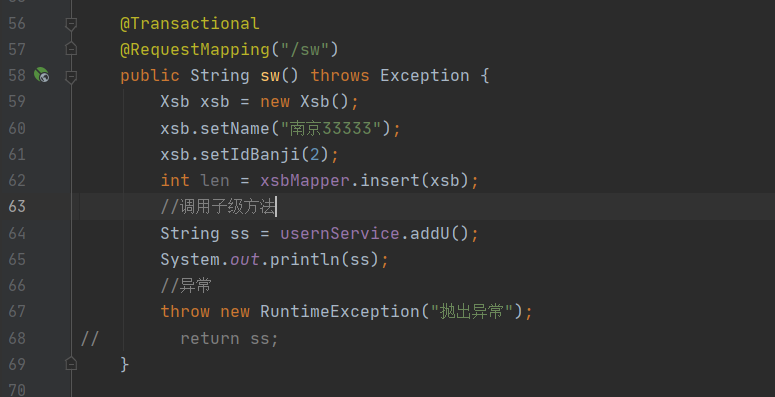Click the println call on line 65
The image size is (775, 397).
tap(304, 259)
